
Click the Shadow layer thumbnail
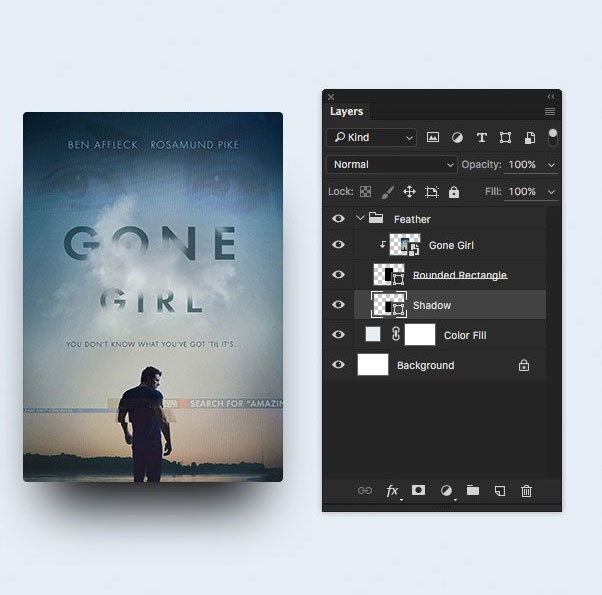[389, 304]
